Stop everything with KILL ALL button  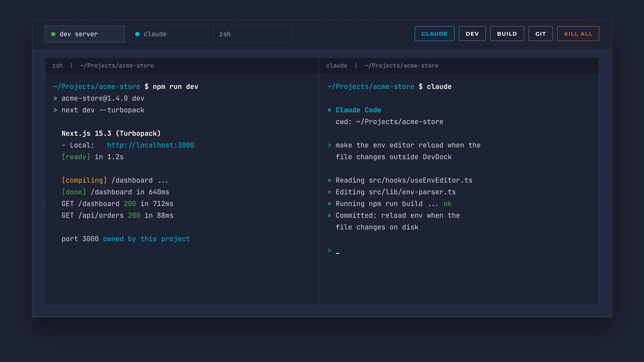tap(578, 34)
